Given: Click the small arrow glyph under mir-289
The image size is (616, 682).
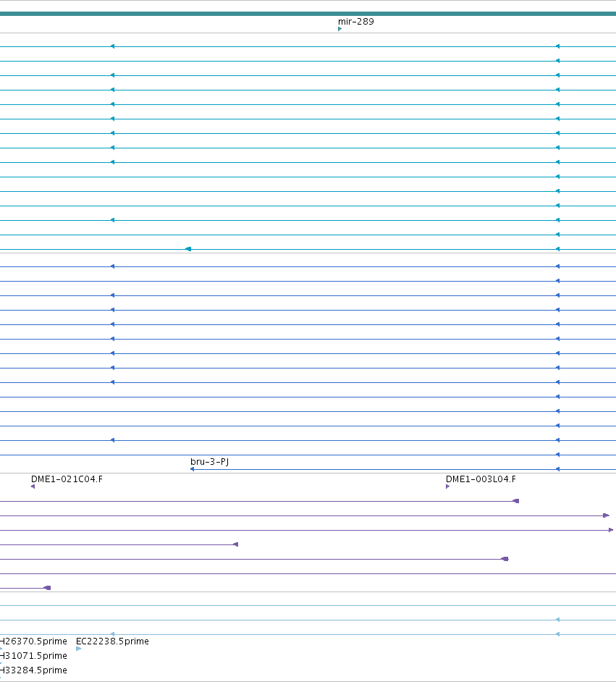Looking at the screenshot, I should click(x=340, y=29).
